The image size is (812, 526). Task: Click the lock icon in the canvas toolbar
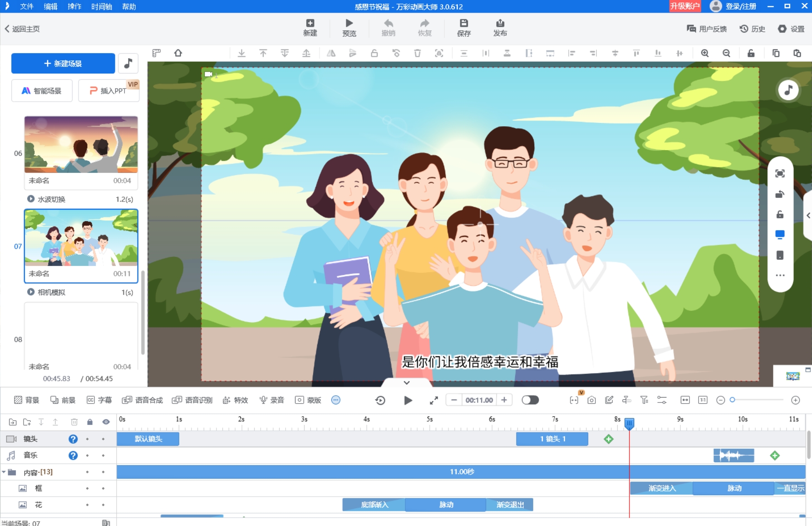[x=751, y=53]
